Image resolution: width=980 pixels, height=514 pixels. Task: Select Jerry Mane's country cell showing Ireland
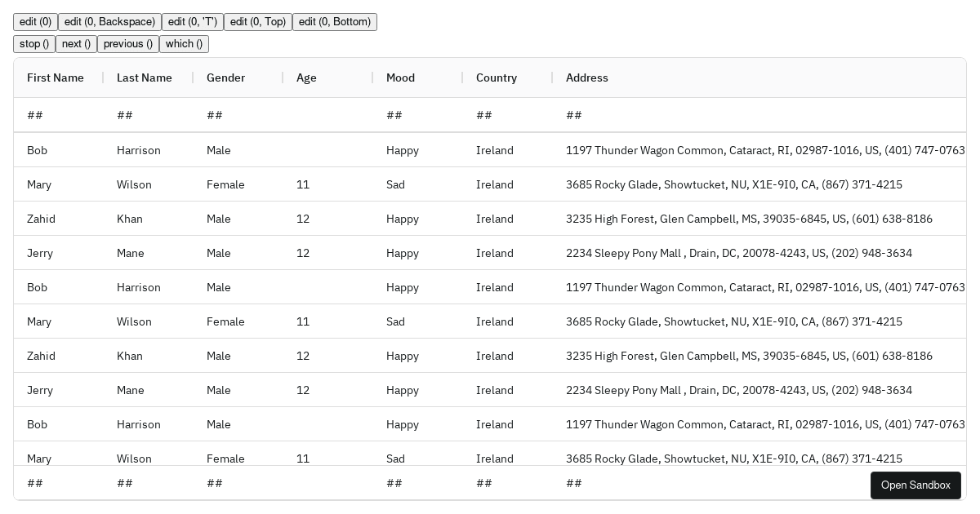(495, 253)
